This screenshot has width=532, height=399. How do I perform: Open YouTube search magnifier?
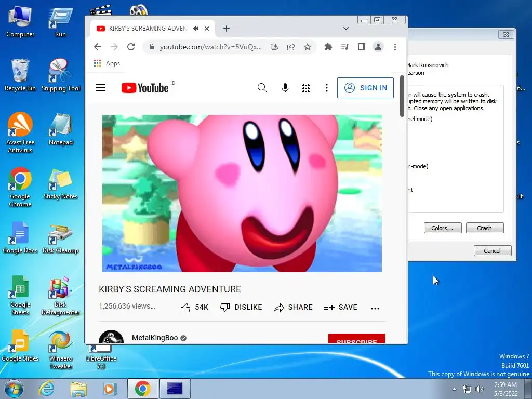pos(262,88)
